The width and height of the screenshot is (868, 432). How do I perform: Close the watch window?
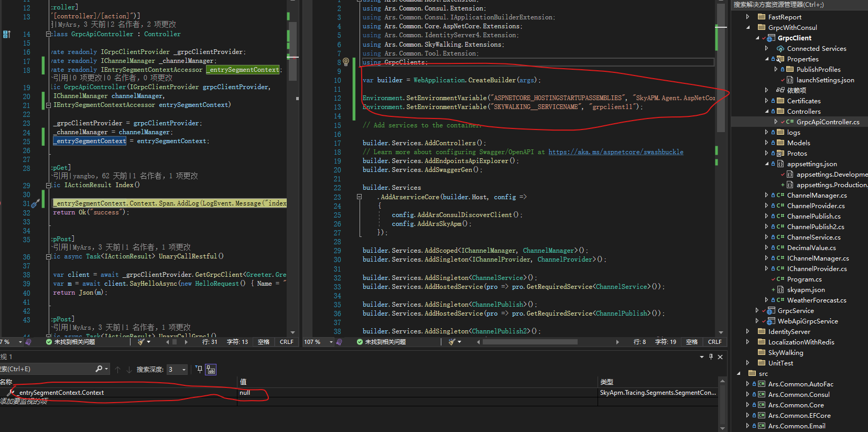[x=720, y=357]
